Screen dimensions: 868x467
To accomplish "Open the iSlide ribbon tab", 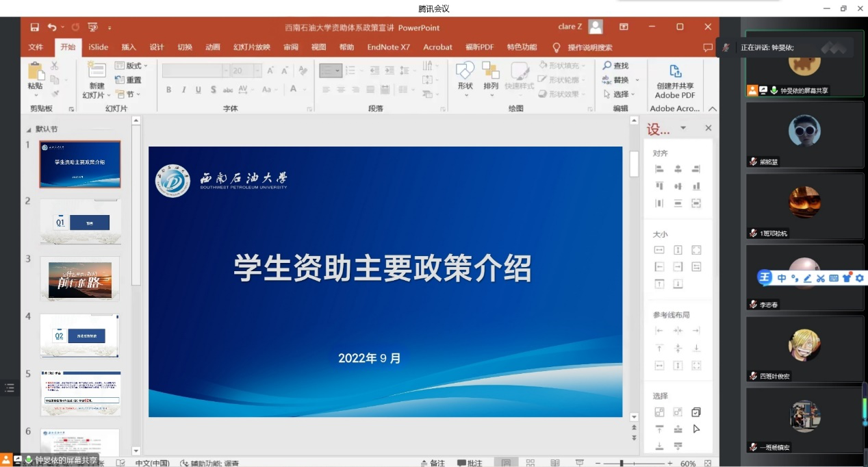I will pyautogui.click(x=99, y=47).
